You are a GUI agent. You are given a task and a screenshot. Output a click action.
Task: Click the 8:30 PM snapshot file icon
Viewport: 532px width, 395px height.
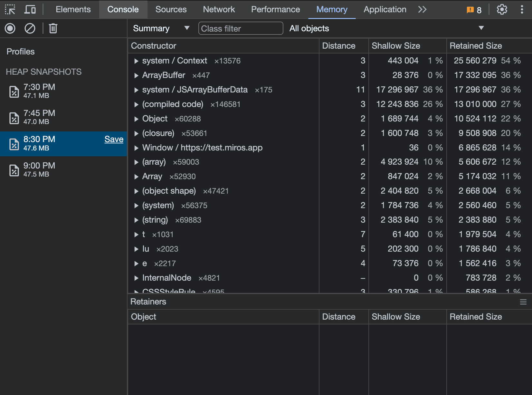coord(14,144)
